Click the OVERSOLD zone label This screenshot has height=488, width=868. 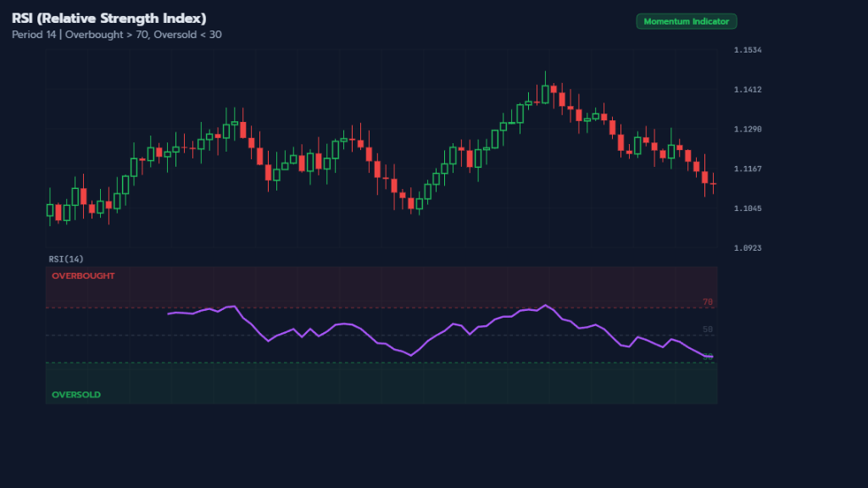75,394
